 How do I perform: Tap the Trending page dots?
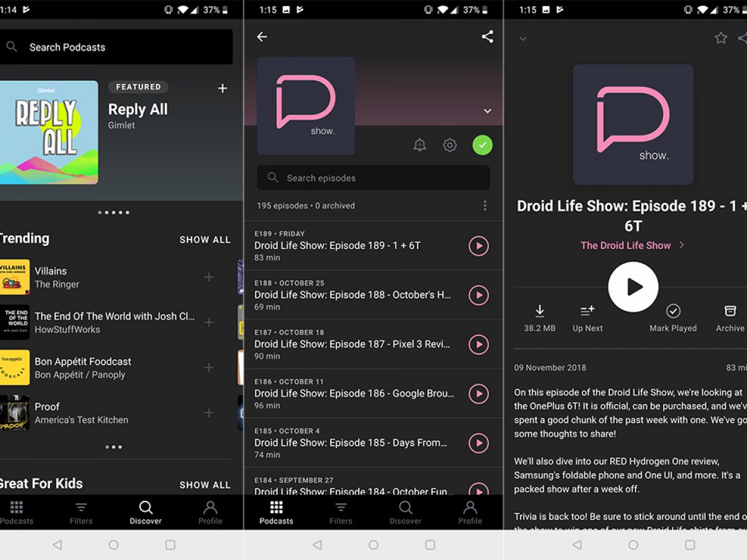113,447
